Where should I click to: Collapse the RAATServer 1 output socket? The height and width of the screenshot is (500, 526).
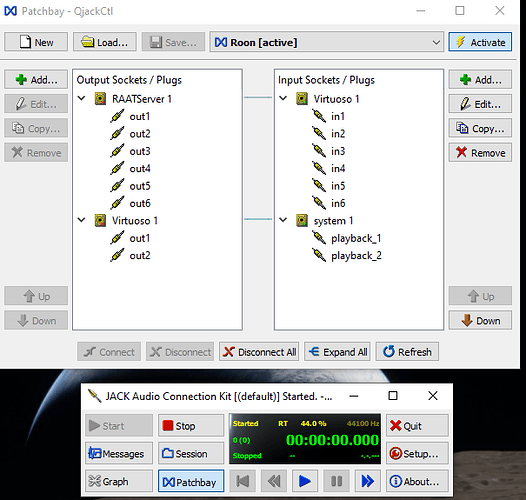pyautogui.click(x=82, y=98)
